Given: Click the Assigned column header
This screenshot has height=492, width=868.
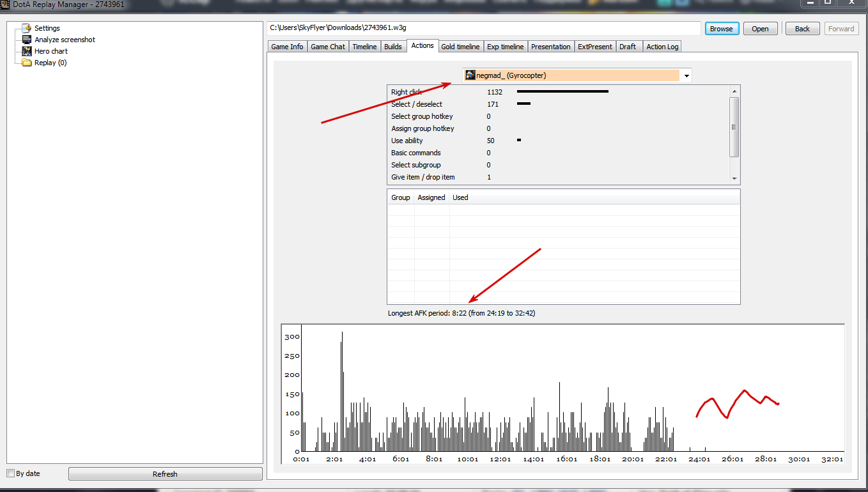Looking at the screenshot, I should click(431, 197).
